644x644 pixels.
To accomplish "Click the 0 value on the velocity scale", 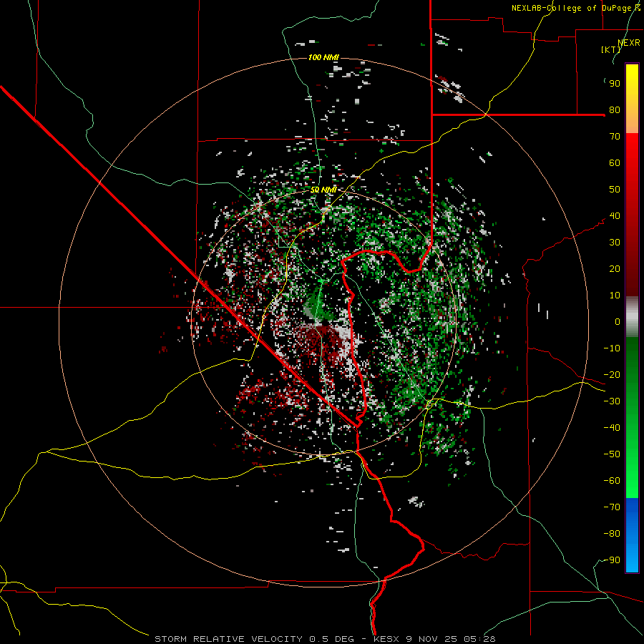I will pyautogui.click(x=618, y=321).
